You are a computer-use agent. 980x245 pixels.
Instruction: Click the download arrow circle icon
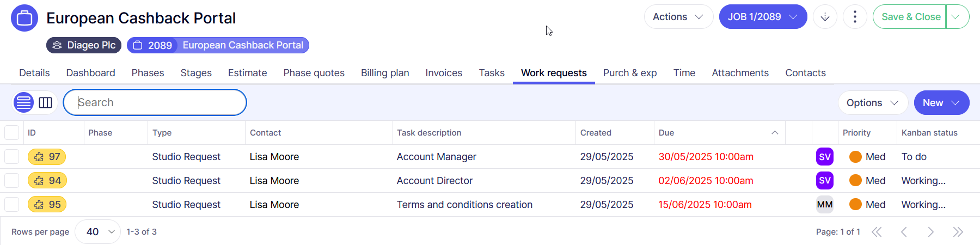pyautogui.click(x=825, y=17)
